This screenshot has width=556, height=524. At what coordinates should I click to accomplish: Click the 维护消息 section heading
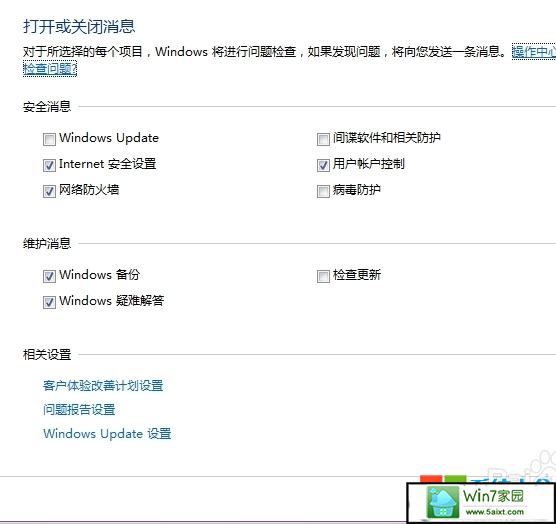click(x=47, y=244)
